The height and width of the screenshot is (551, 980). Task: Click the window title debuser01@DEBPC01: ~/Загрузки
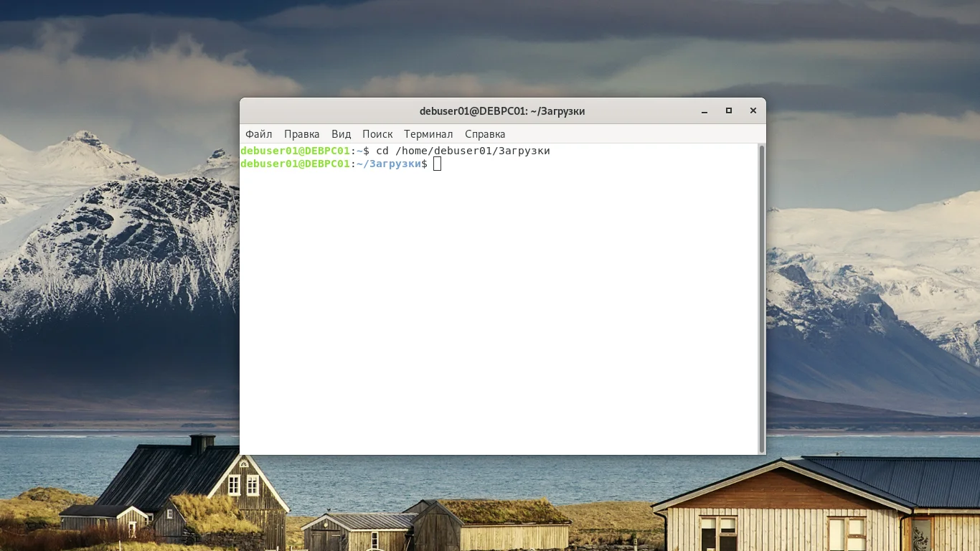pyautogui.click(x=502, y=111)
